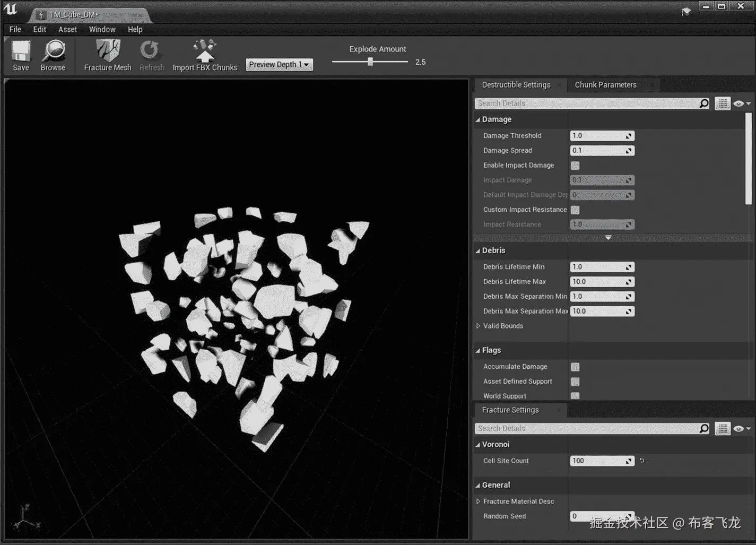Open property matrix grid icon in Fracture Settings
The height and width of the screenshot is (545, 756).
[723, 428]
